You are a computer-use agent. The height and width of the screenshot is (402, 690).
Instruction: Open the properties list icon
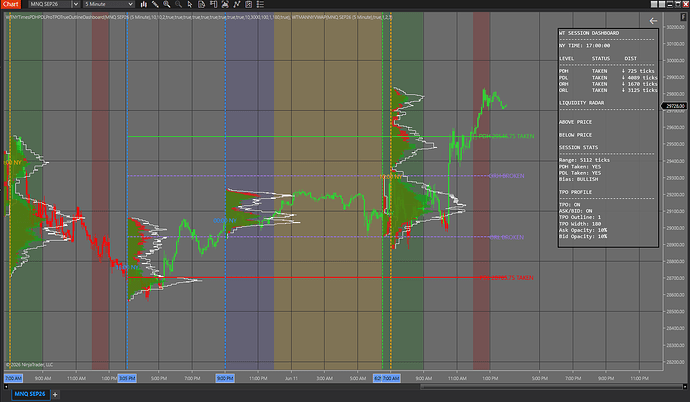point(260,4)
